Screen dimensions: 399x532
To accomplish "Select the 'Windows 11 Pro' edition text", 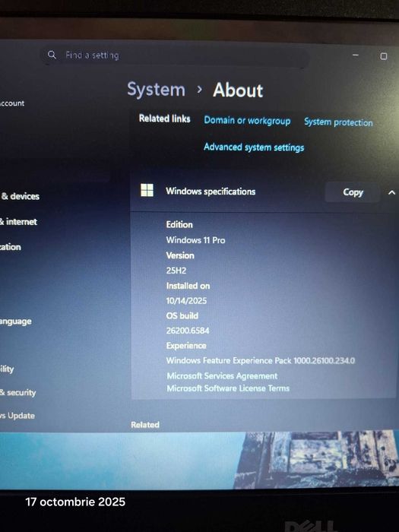I will pyautogui.click(x=195, y=240).
